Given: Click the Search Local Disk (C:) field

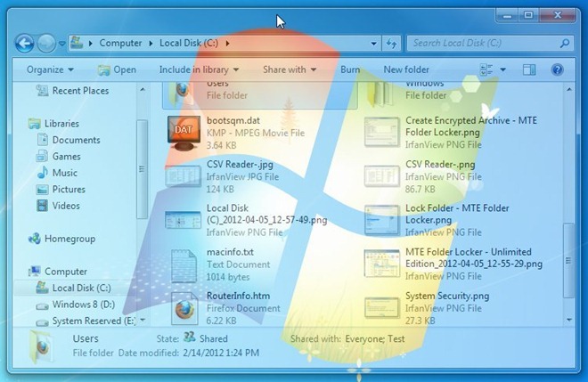Looking at the screenshot, I should [x=491, y=44].
